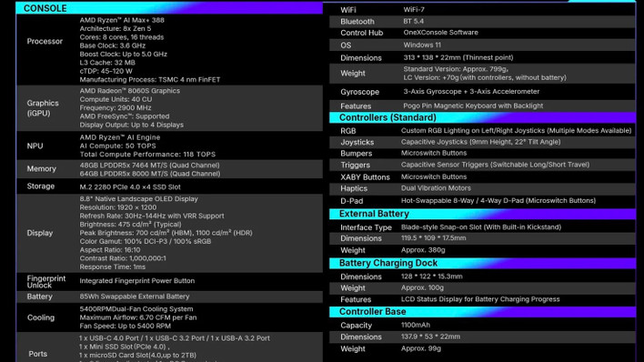Click '3-Axis Gyroscope + 3-Axis Accelerometer' text
Screen dimensions: 644x362
tap(471, 92)
